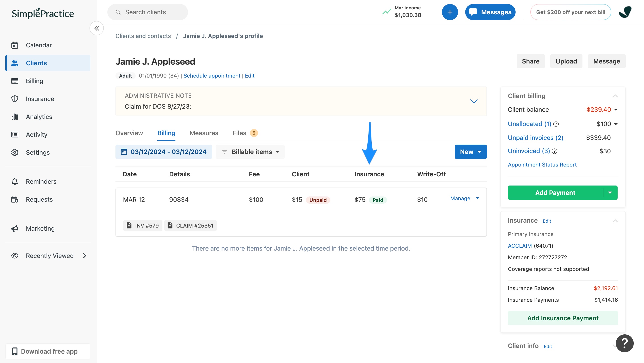
Task: Open Analytics bar chart icon
Action: pyautogui.click(x=15, y=117)
